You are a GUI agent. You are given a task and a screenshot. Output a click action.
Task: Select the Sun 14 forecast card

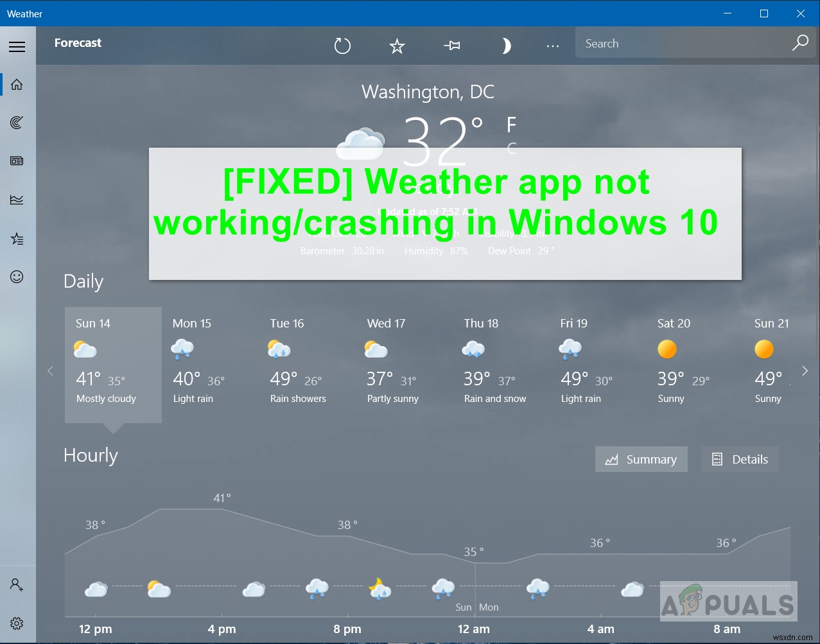[x=113, y=365]
